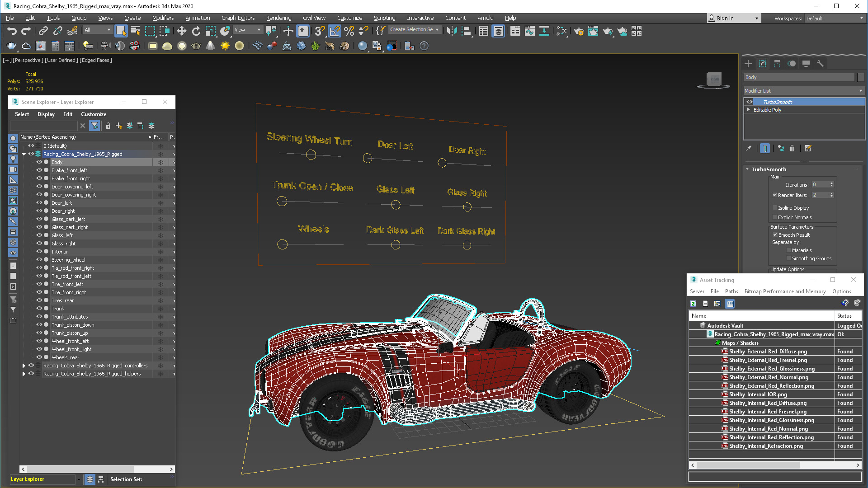The height and width of the screenshot is (488, 868).
Task: Open the Graph Editors menu
Action: 238,18
